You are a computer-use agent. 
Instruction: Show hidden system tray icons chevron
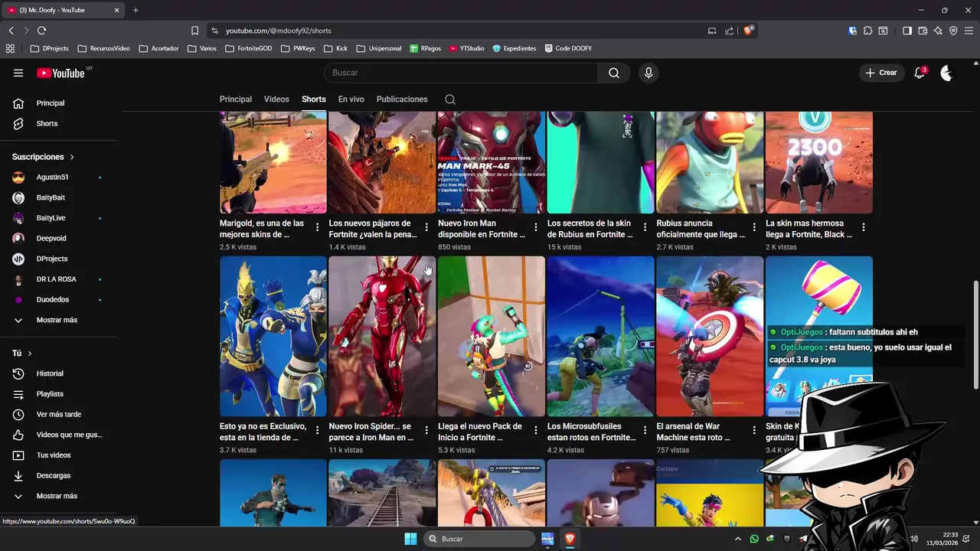pyautogui.click(x=738, y=539)
